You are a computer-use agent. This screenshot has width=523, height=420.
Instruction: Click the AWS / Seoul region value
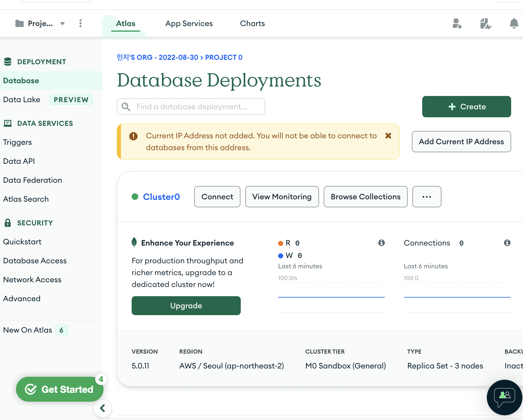click(232, 366)
